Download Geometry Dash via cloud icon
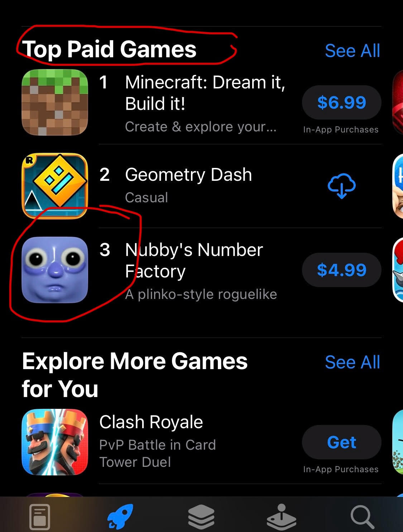 pos(342,186)
